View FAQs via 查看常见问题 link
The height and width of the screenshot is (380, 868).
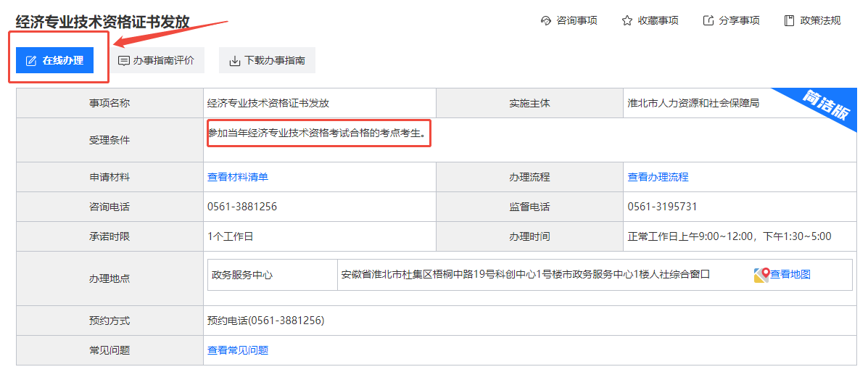pyautogui.click(x=238, y=350)
